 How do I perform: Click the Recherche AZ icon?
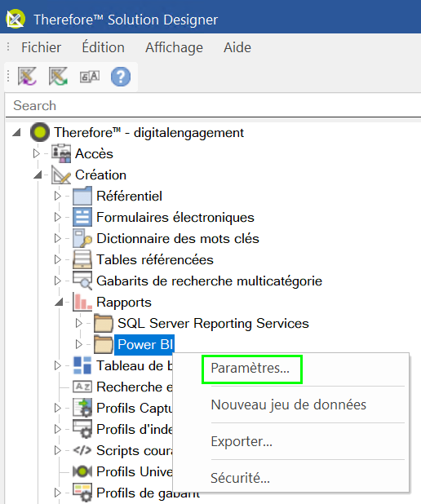(82, 387)
